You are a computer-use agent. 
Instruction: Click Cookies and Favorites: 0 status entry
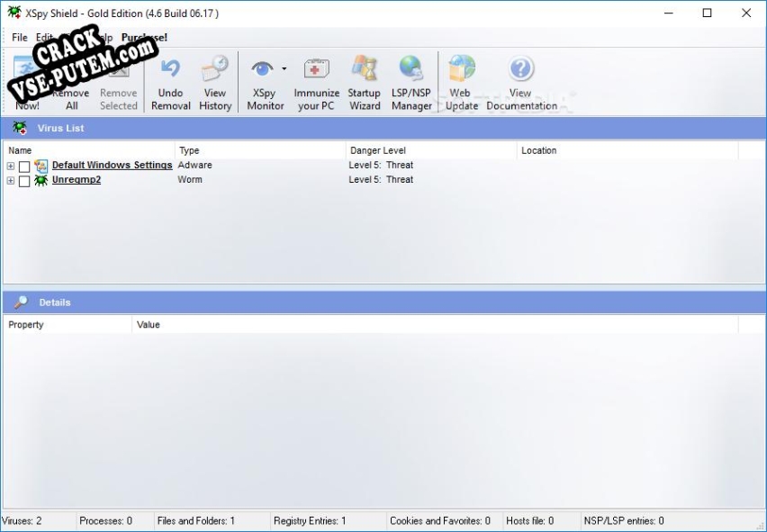tap(439, 521)
